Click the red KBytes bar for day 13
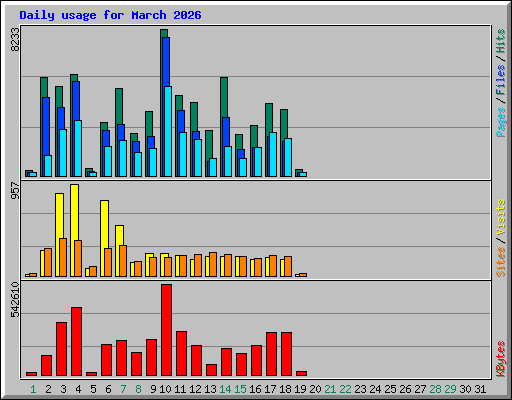The width and height of the screenshot is (512, 400). (x=211, y=370)
